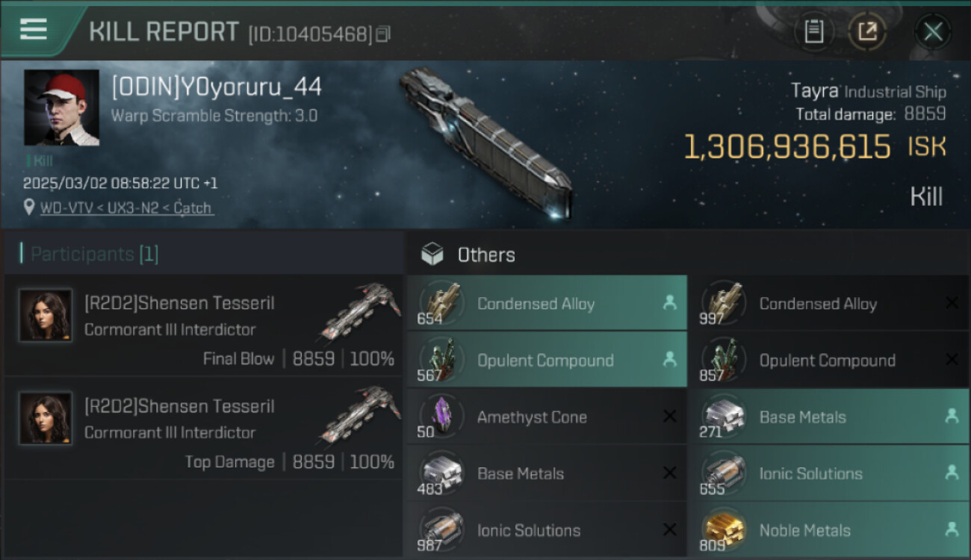Open Final Blow Shensen Tesseril portrait
The width and height of the screenshot is (971, 560).
tap(46, 315)
